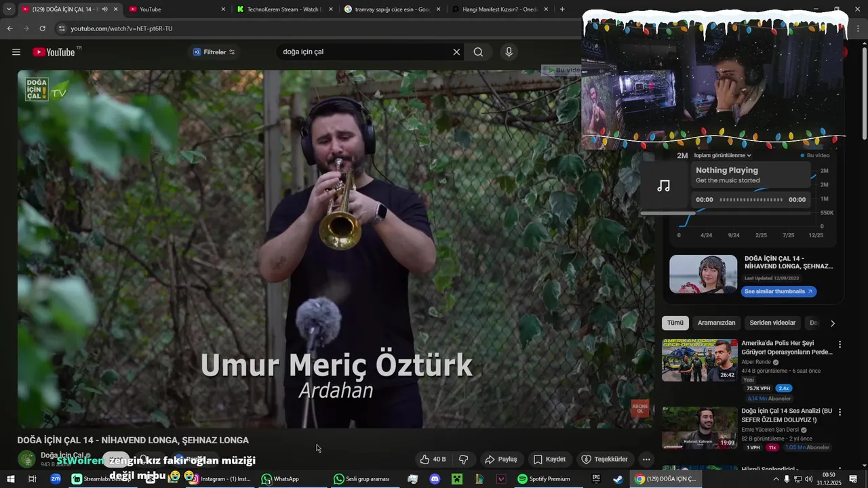
Task: Go to the YouTube home logo
Action: [x=54, y=52]
